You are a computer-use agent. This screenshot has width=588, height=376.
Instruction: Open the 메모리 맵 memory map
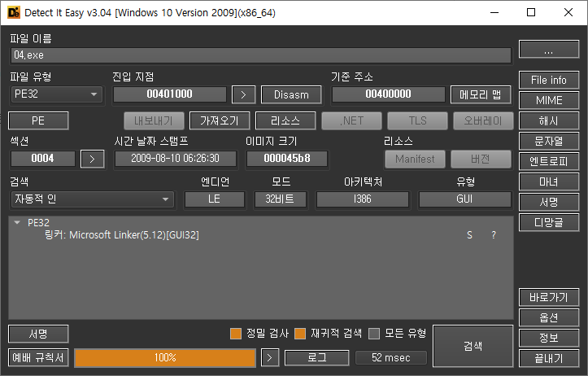[481, 94]
